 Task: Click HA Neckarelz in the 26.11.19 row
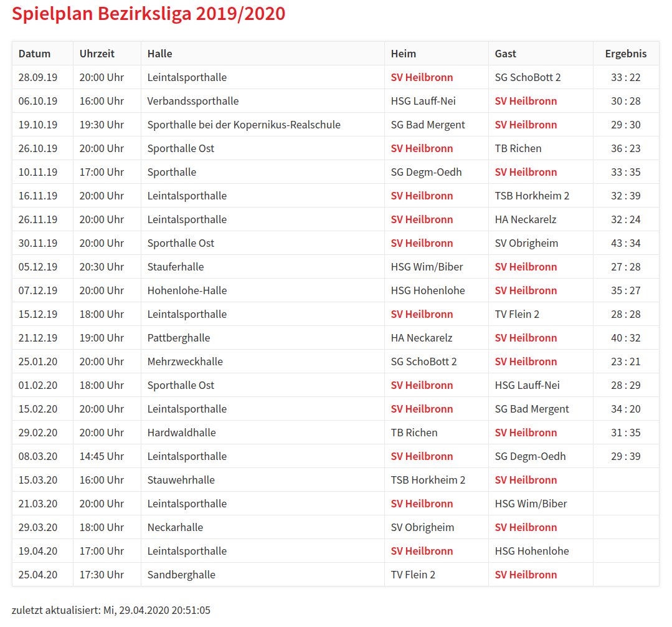(526, 219)
